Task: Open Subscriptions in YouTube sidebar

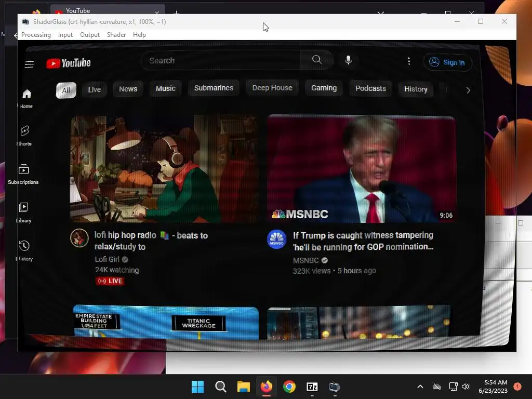Action: (x=23, y=174)
